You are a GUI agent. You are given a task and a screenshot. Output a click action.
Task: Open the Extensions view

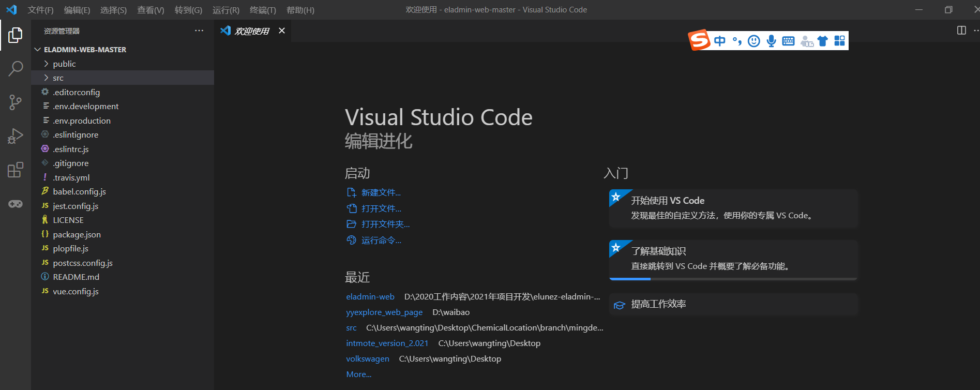click(x=16, y=170)
